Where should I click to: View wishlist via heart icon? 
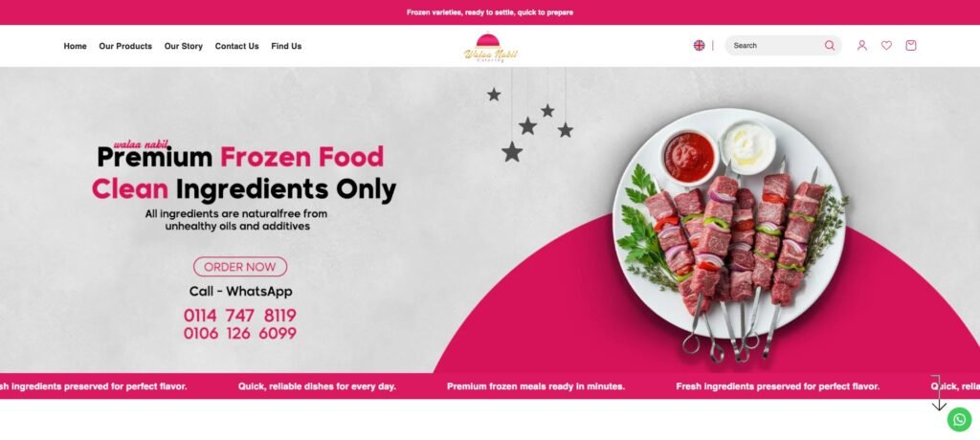click(x=886, y=46)
